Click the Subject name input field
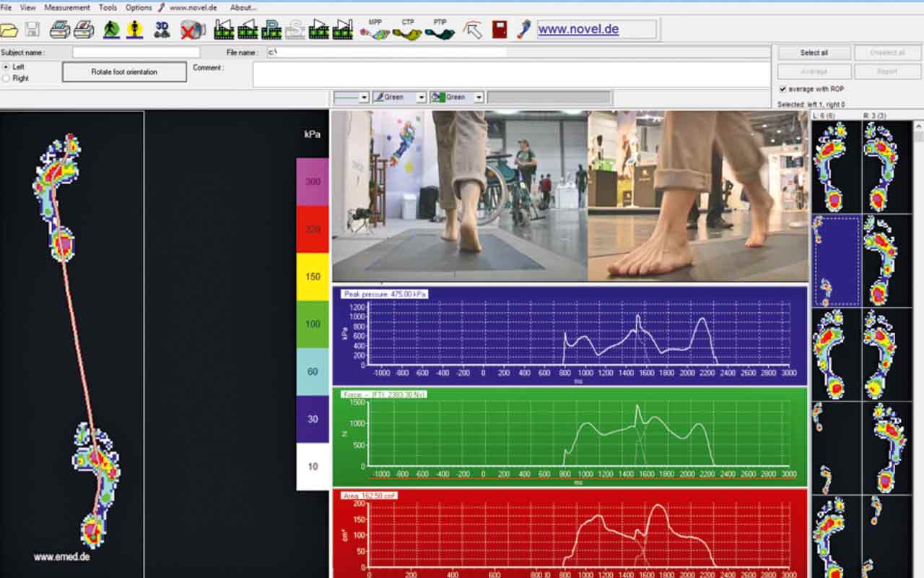Screen dimensions: 924x578 pyautogui.click(x=136, y=53)
